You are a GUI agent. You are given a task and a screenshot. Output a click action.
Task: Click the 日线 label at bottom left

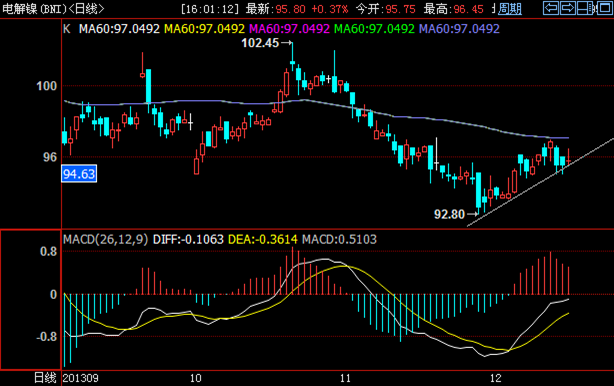[x=45, y=378]
